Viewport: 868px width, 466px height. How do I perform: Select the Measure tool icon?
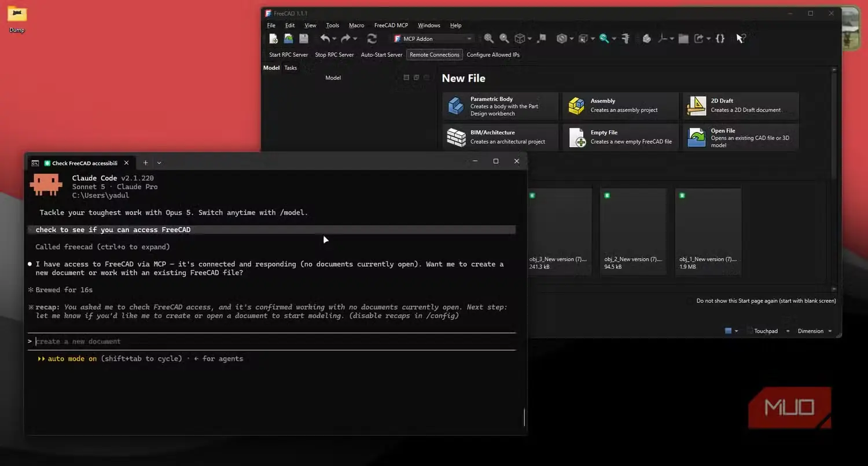tap(626, 39)
